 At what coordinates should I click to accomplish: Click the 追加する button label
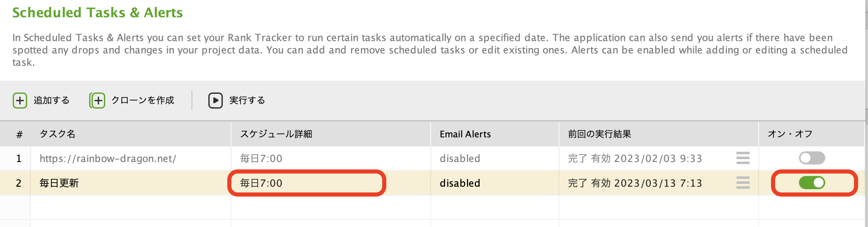[x=51, y=100]
